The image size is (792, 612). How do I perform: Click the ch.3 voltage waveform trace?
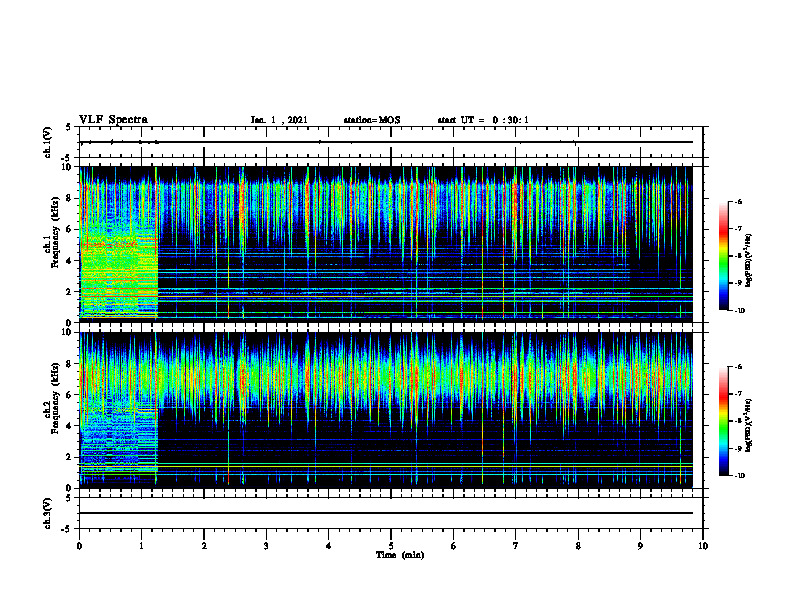click(x=386, y=513)
